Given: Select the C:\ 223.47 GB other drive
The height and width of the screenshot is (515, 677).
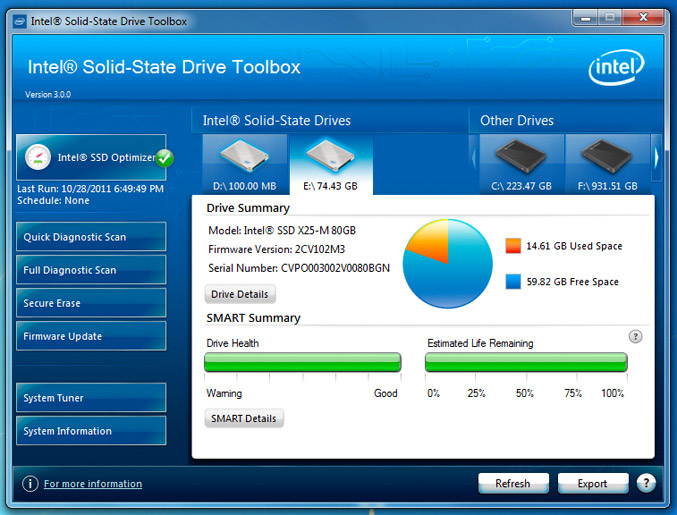Looking at the screenshot, I should pos(522,164).
